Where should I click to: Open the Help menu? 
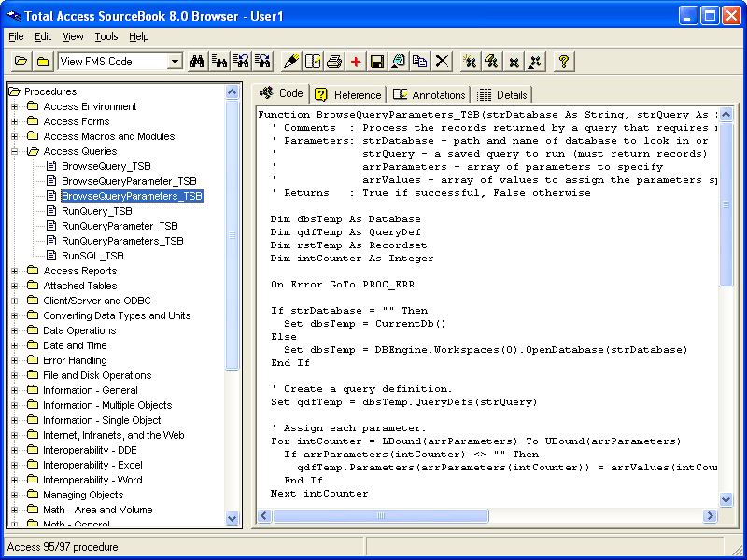(138, 36)
